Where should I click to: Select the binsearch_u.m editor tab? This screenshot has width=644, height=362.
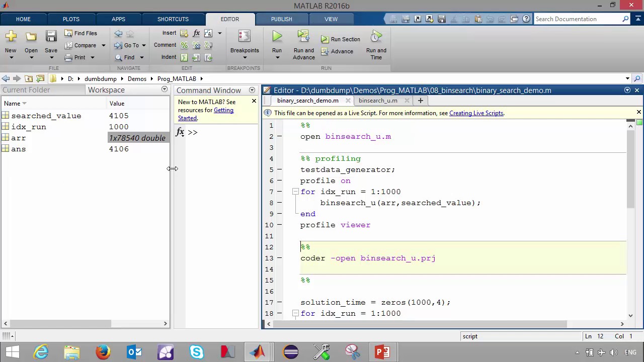click(378, 101)
